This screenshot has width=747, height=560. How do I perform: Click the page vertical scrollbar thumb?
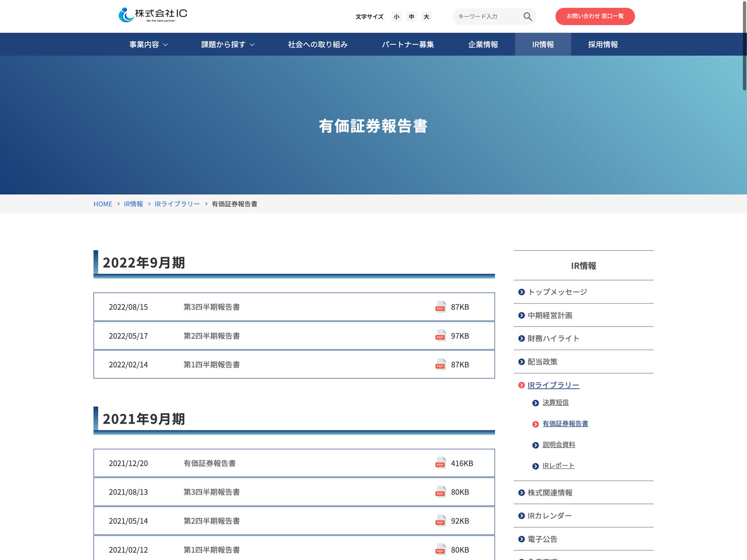click(744, 46)
